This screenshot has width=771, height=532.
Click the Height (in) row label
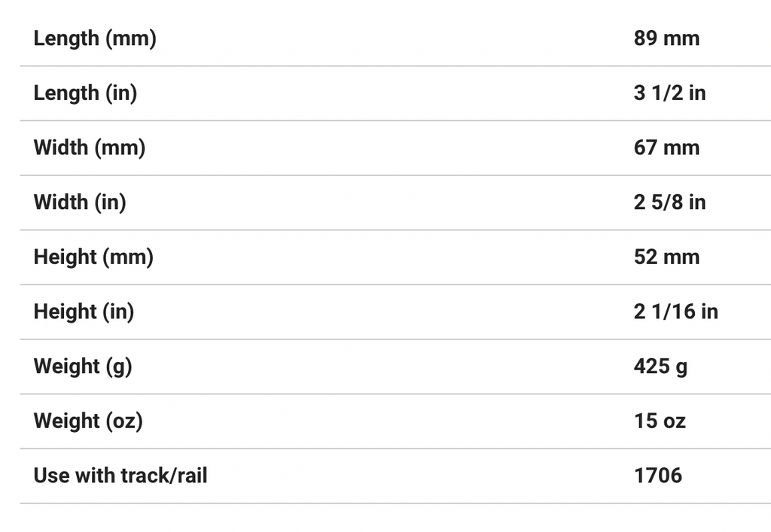pyautogui.click(x=84, y=312)
